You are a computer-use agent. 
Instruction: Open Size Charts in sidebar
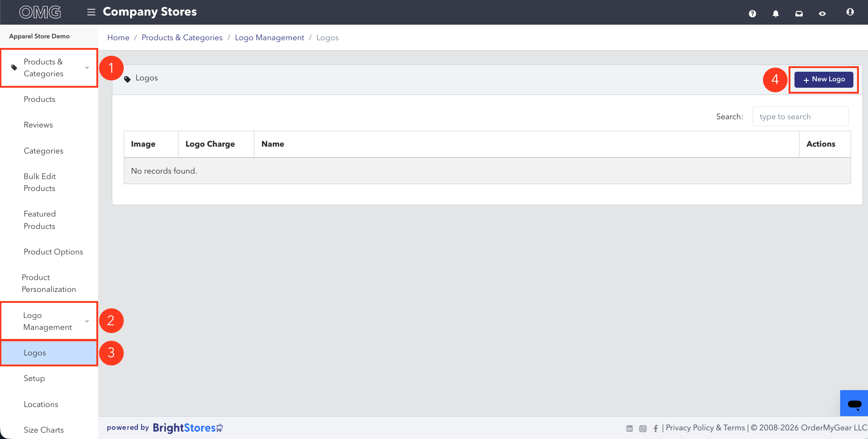click(x=44, y=430)
